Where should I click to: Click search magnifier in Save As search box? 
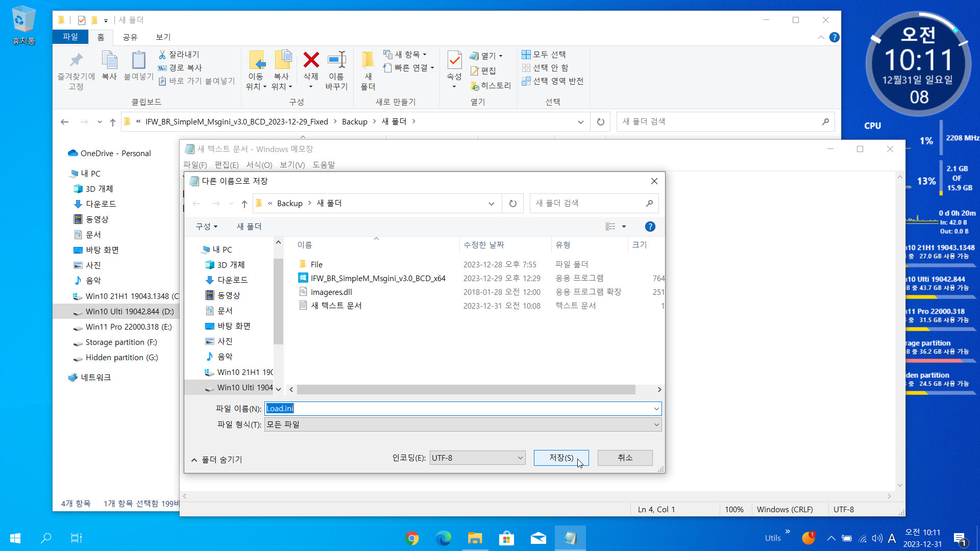coord(649,203)
